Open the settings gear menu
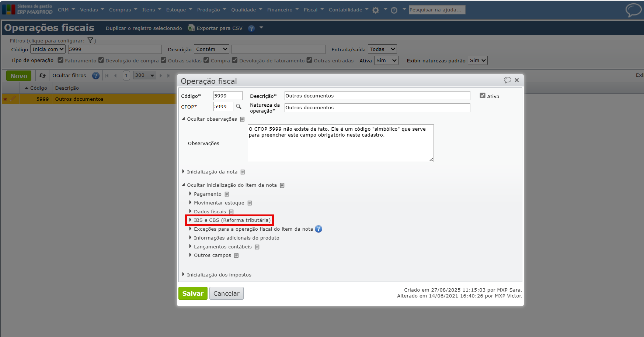Viewport: 644px width, 337px height. pyautogui.click(x=376, y=10)
